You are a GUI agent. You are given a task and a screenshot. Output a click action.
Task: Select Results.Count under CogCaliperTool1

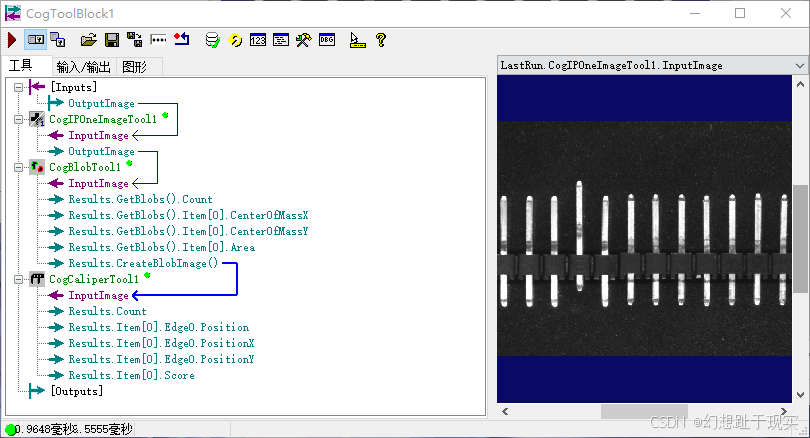107,311
